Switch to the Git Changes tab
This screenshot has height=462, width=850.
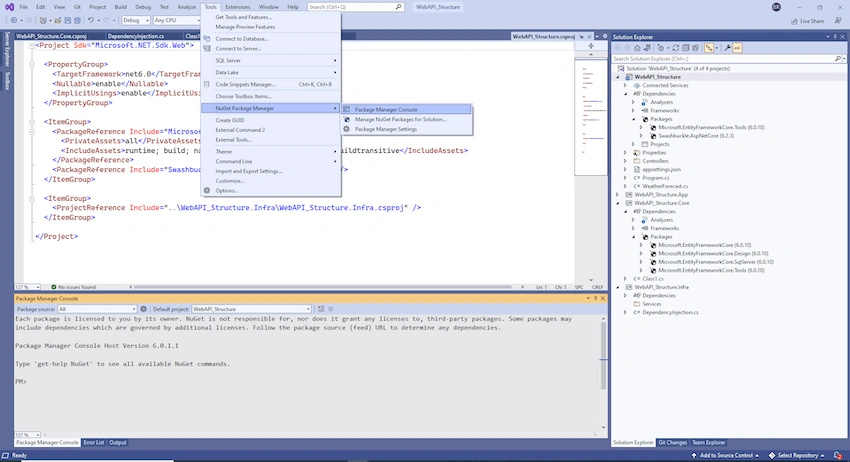click(x=672, y=442)
